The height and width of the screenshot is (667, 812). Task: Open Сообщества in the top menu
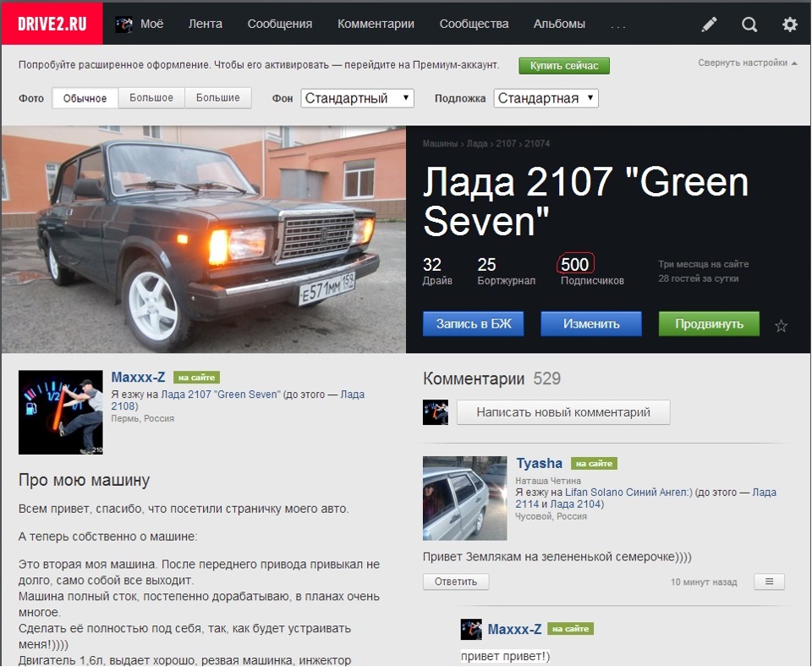[474, 24]
